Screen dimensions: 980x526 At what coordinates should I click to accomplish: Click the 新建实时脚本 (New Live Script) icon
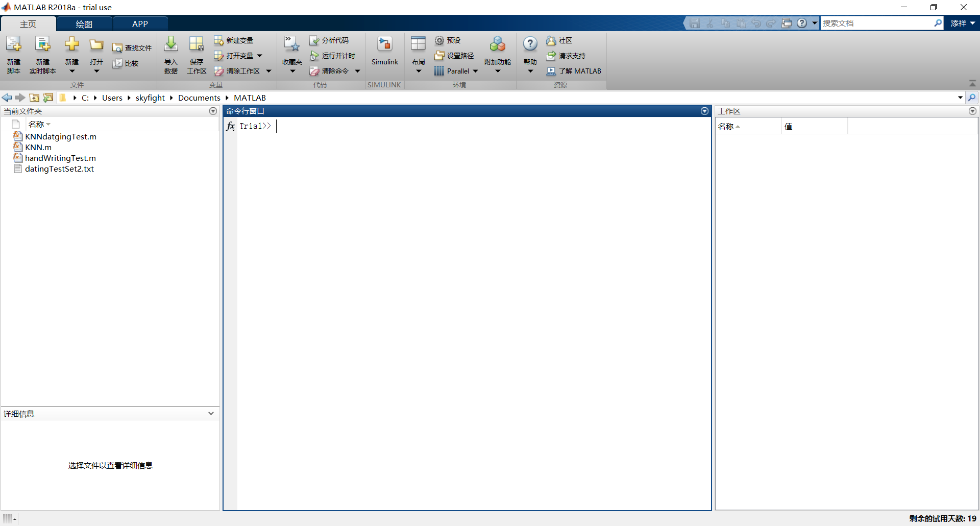43,44
